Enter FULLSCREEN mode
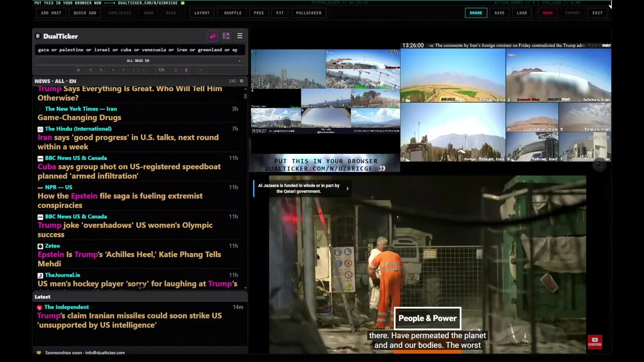Image resolution: width=644 pixels, height=362 pixels. click(x=308, y=13)
